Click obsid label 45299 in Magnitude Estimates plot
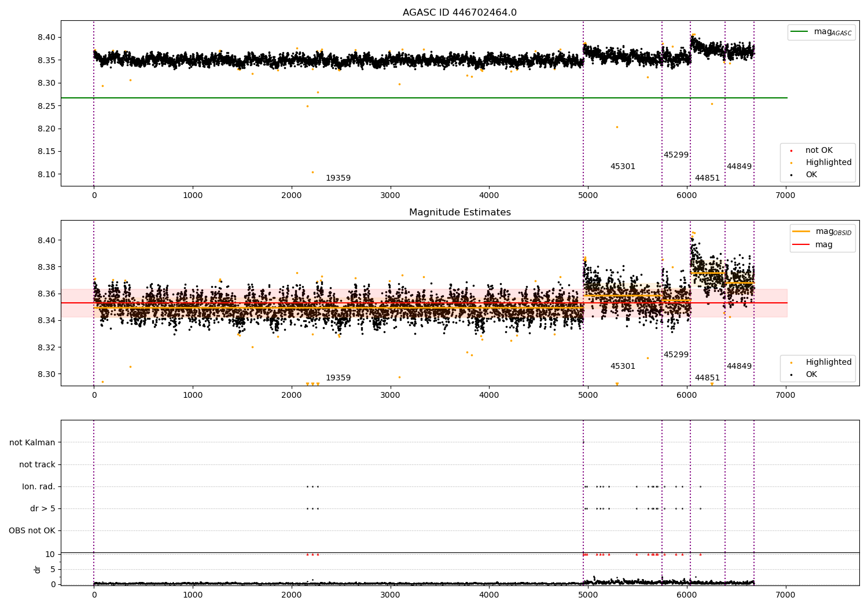The image size is (868, 608). pos(676,355)
